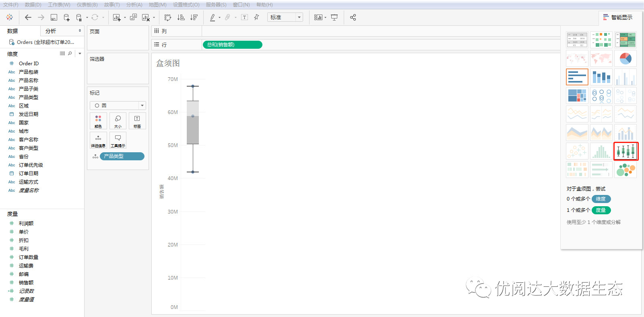
Task: Switch to presentation mode icon
Action: (x=334, y=17)
